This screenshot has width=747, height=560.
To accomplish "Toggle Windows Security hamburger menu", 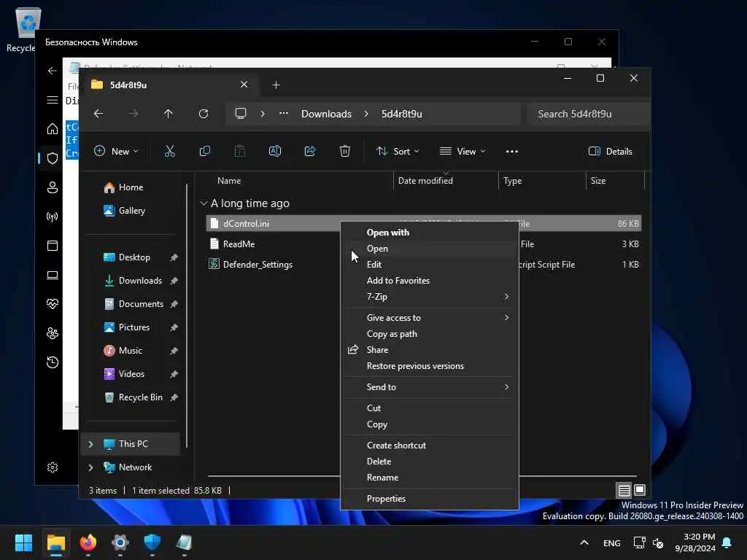I will tap(53, 100).
